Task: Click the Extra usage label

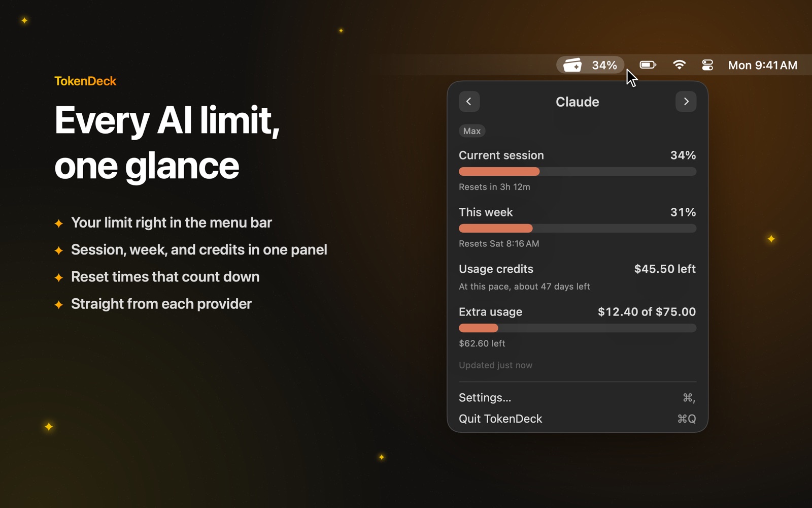Action: [x=490, y=312]
